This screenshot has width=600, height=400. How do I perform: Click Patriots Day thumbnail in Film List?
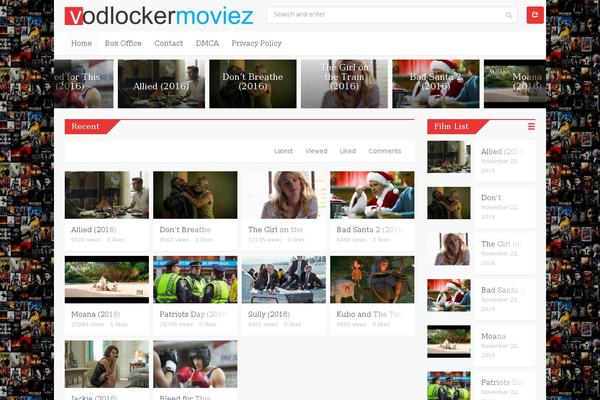click(449, 386)
